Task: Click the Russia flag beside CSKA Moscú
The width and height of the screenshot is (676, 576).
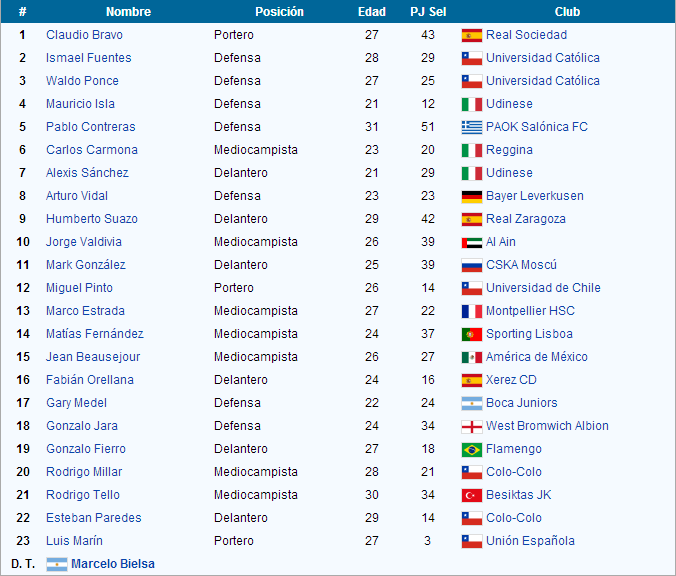Action: click(472, 265)
